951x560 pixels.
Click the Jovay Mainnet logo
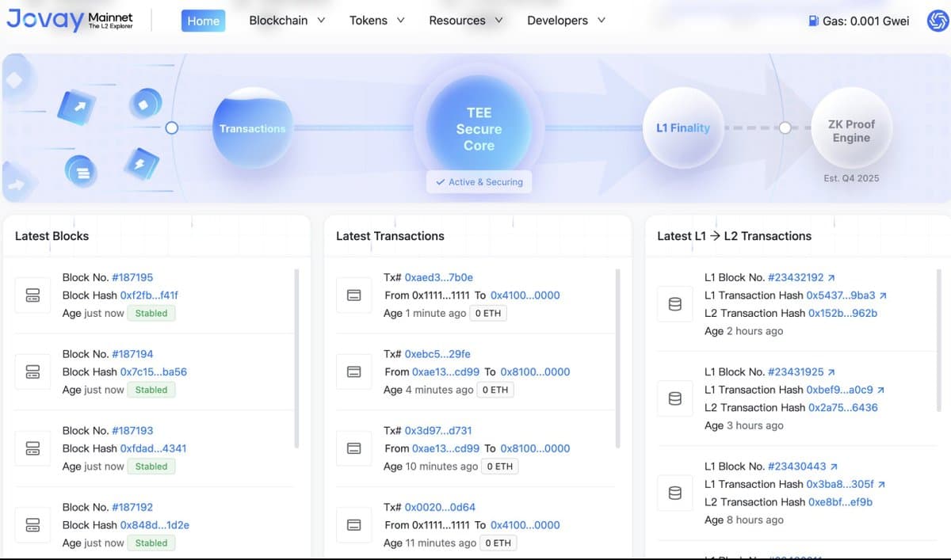pos(70,21)
